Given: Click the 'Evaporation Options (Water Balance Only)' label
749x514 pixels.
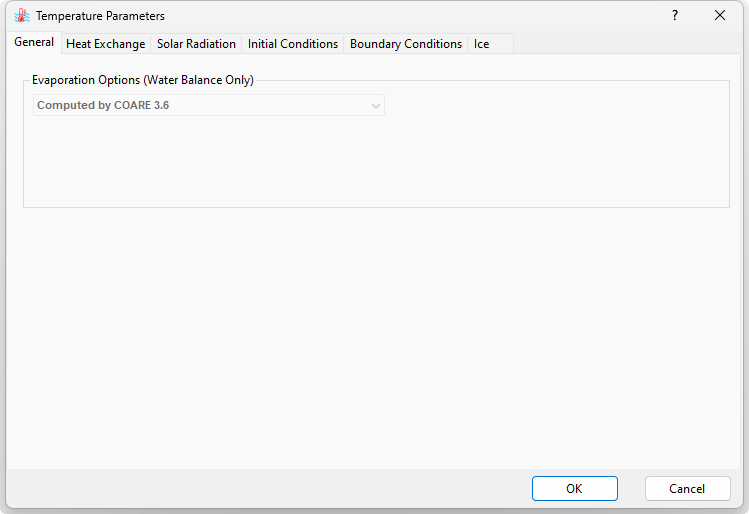Looking at the screenshot, I should click(x=143, y=80).
